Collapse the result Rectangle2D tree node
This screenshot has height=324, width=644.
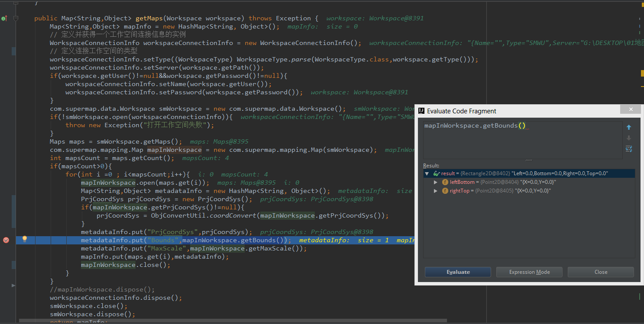pyautogui.click(x=427, y=173)
